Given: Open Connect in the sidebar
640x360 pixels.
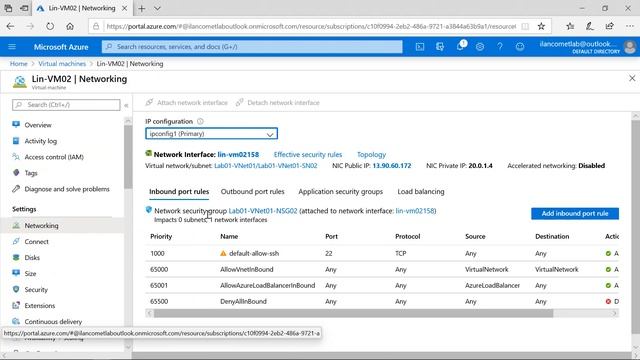Looking at the screenshot, I should (36, 242).
